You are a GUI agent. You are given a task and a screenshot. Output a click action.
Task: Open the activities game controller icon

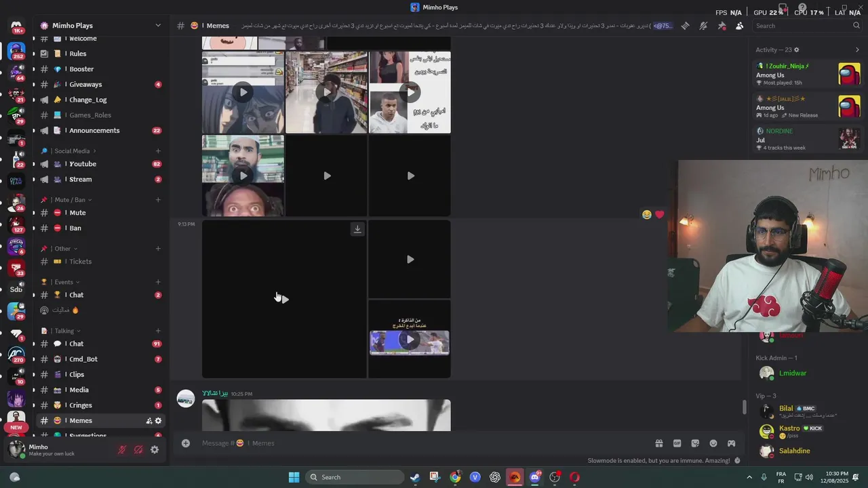coord(732,443)
